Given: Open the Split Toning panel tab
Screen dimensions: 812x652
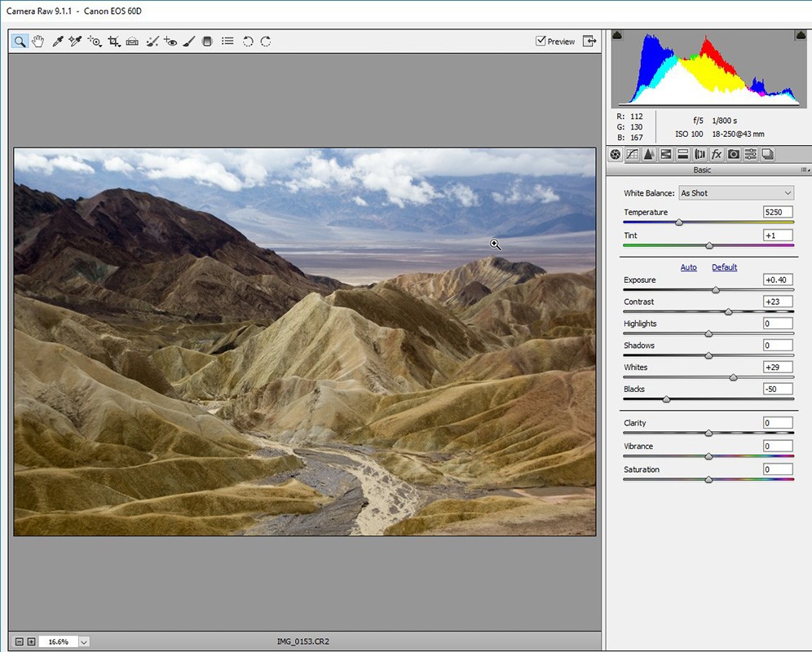Looking at the screenshot, I should click(x=683, y=154).
